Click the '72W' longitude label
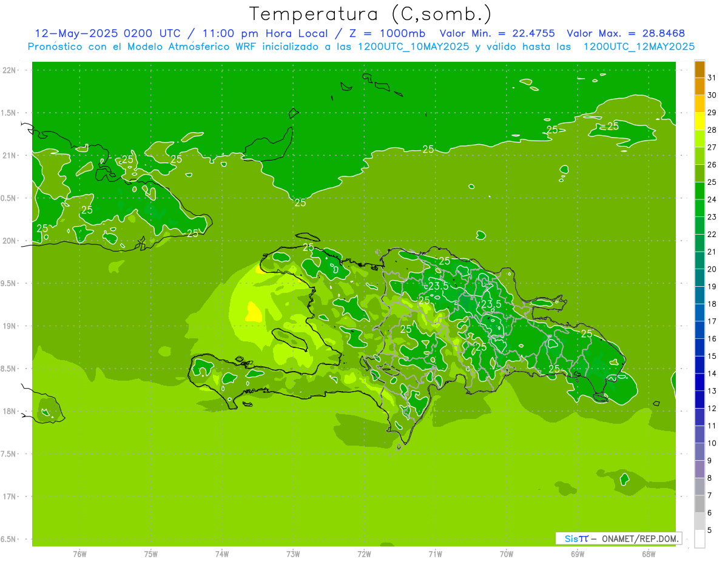 pos(364,554)
